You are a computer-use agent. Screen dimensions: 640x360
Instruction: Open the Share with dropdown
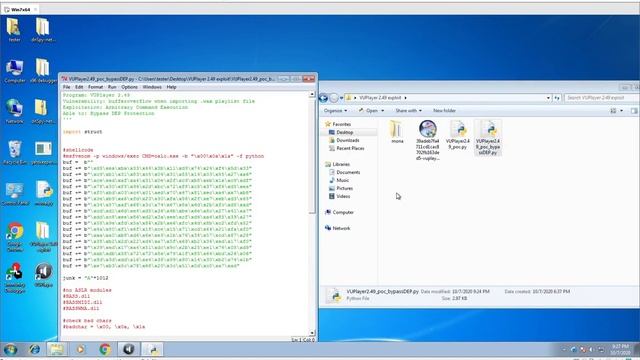409,111
